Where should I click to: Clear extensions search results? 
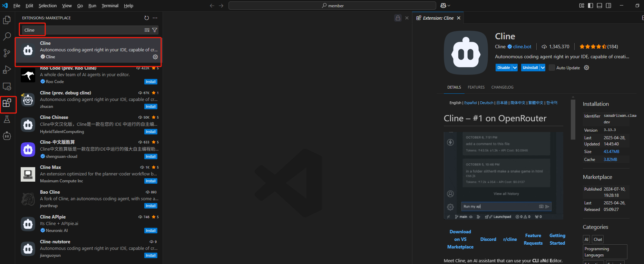click(x=147, y=30)
